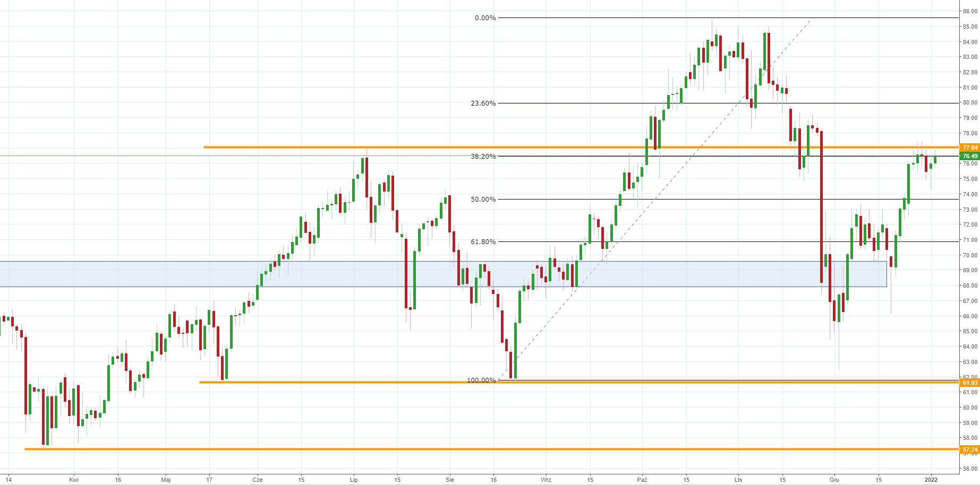Select the green 76.49 current price label
This screenshot has height=485, width=980.
(969, 156)
